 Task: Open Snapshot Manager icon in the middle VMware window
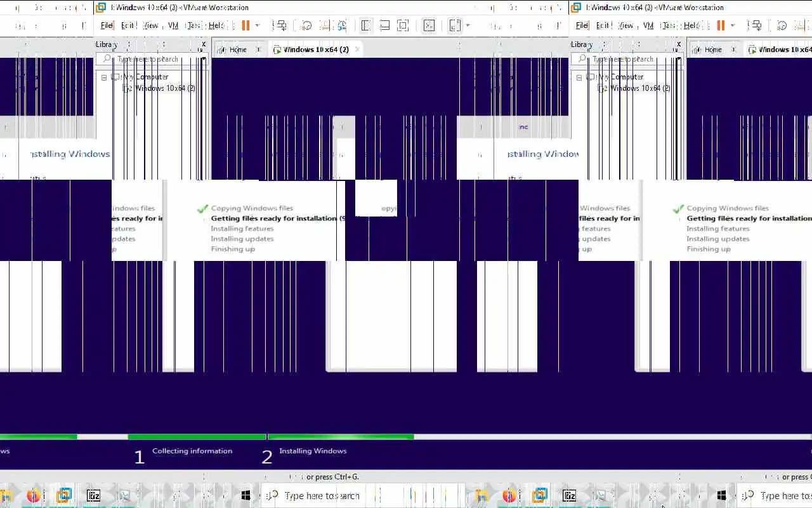pos(342,25)
